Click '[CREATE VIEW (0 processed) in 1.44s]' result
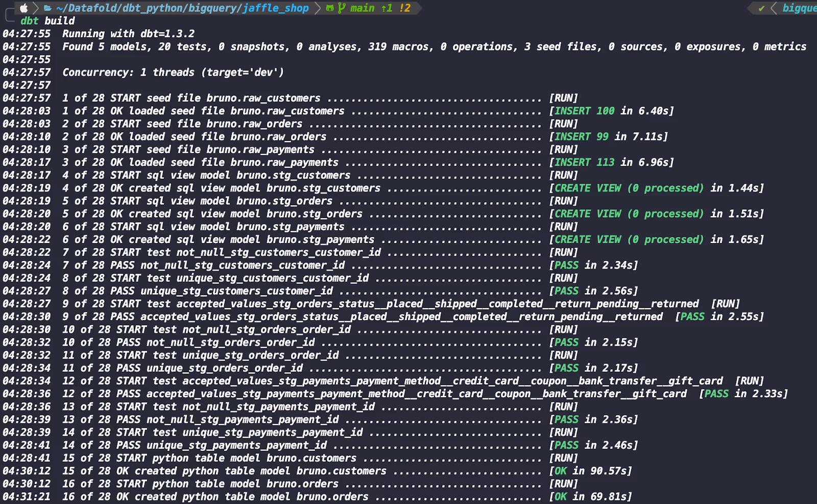 (657, 188)
